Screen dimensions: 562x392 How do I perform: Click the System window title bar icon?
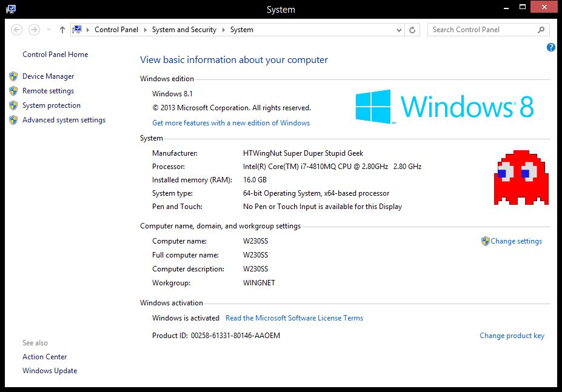[x=11, y=9]
